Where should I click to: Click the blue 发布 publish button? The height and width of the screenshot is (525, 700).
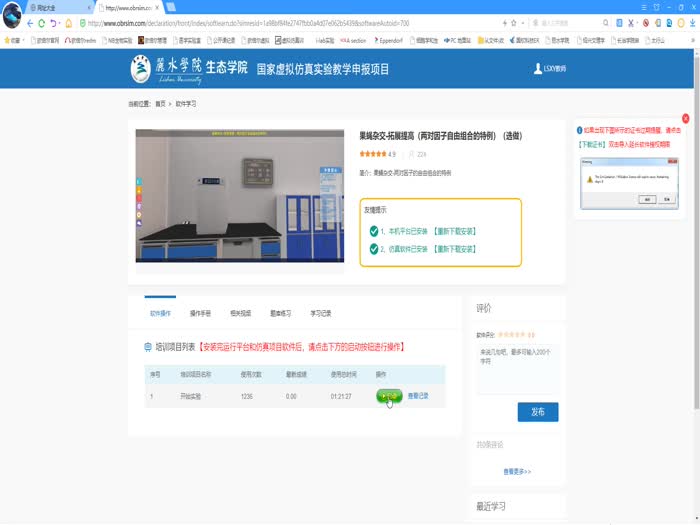[x=537, y=412]
